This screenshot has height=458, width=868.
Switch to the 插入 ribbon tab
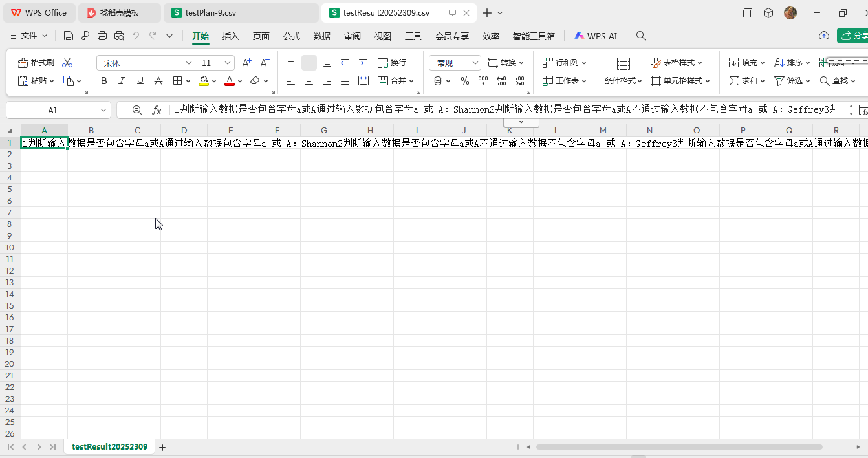pos(231,36)
